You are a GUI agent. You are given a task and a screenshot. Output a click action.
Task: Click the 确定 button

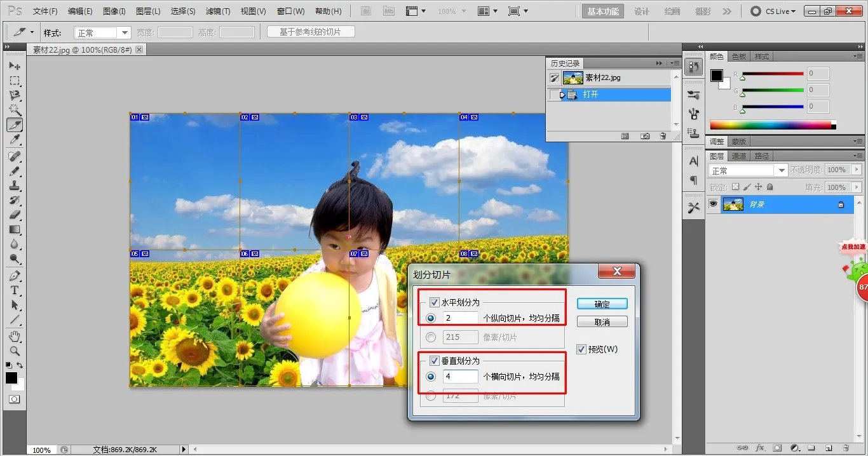pyautogui.click(x=602, y=304)
